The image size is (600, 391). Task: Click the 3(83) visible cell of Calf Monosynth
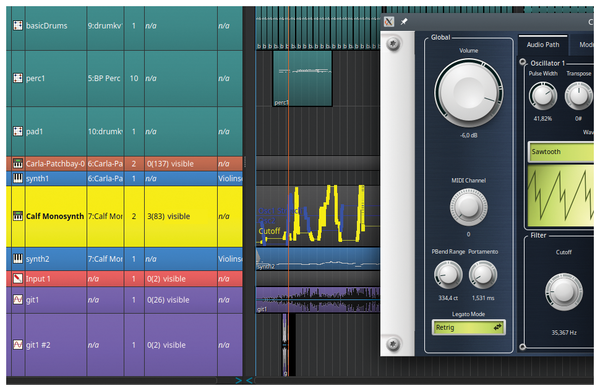point(181,216)
